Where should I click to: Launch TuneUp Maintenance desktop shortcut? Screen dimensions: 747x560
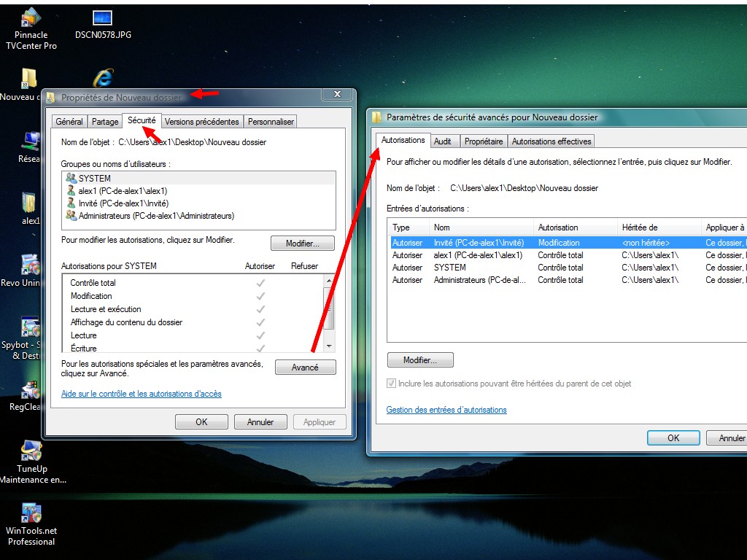[x=31, y=451]
